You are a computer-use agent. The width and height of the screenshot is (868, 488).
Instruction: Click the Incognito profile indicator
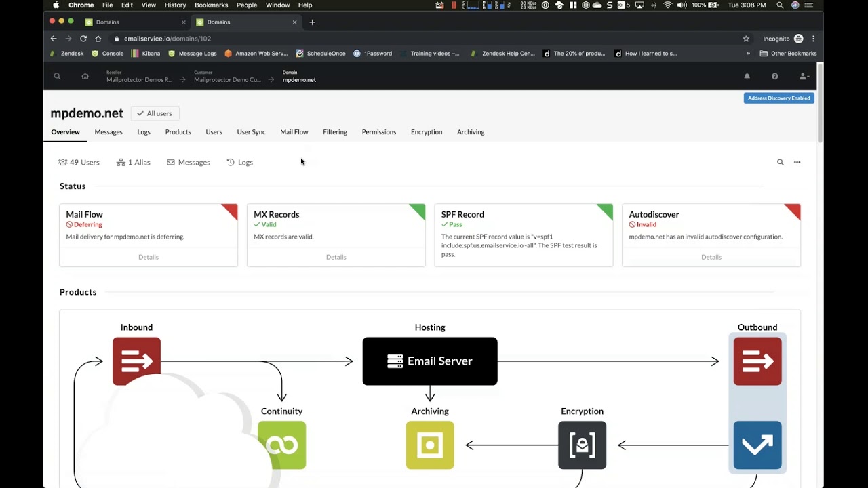(783, 39)
